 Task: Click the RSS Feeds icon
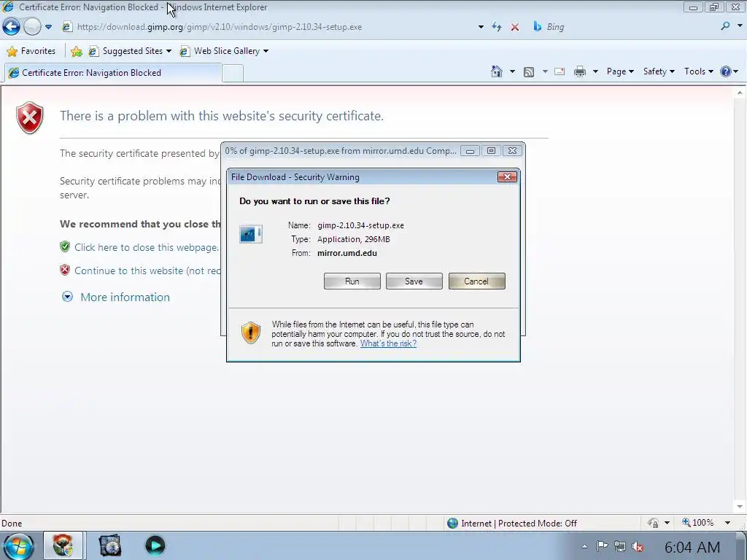point(529,72)
